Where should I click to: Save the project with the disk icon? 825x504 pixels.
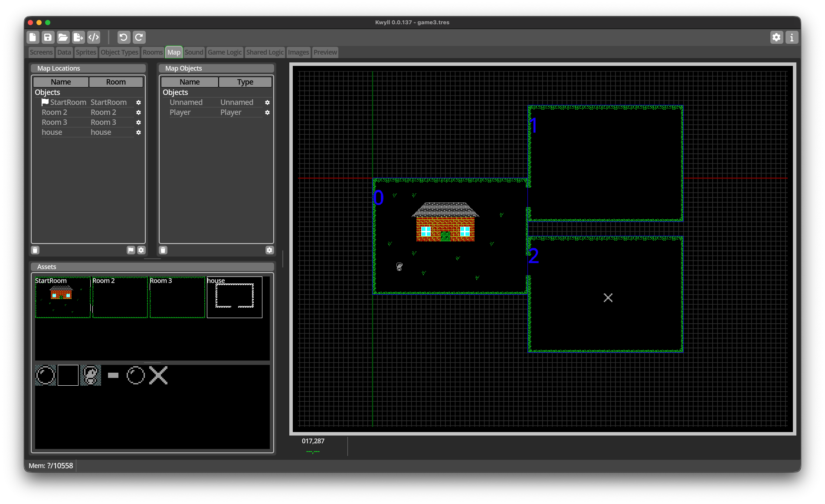[x=48, y=37]
